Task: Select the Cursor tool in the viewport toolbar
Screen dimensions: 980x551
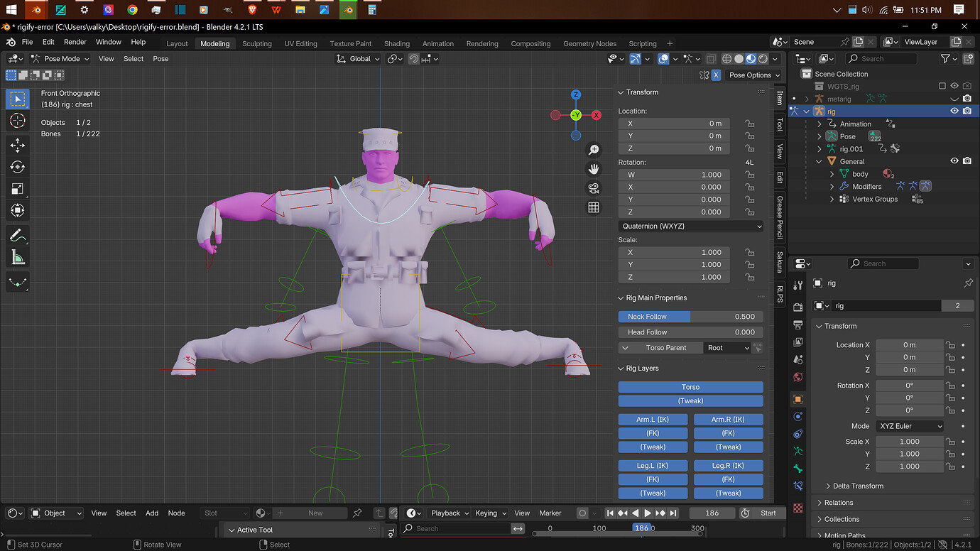Action: click(18, 121)
